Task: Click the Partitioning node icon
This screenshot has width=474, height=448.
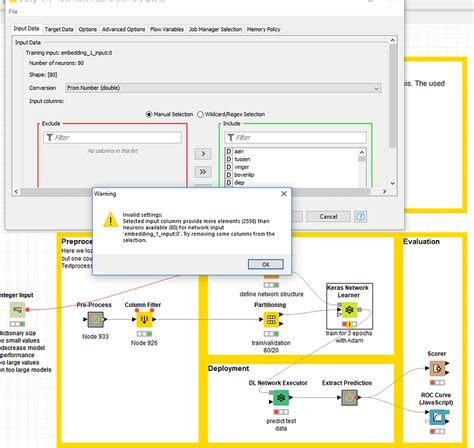Action: click(271, 320)
